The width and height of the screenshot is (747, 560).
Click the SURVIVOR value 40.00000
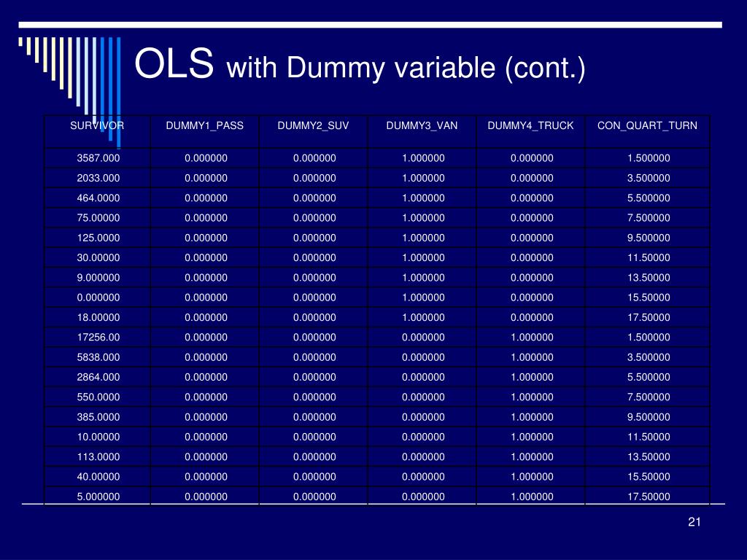click(98, 477)
